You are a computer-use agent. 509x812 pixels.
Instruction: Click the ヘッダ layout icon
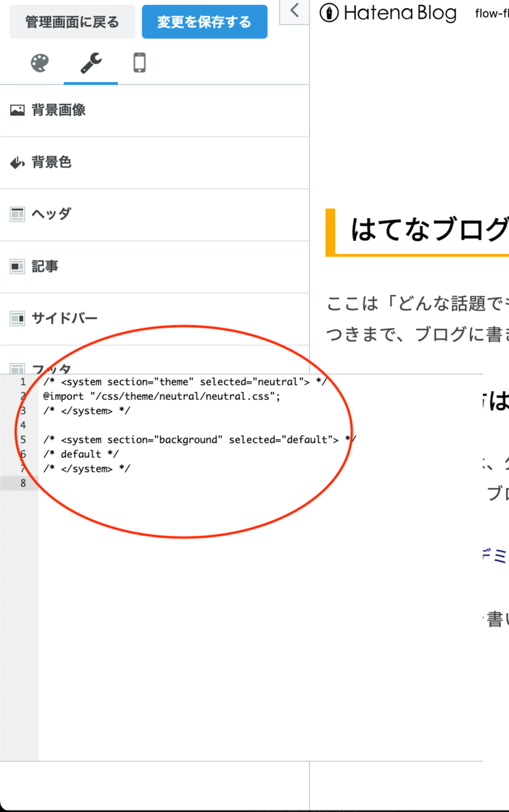click(18, 215)
